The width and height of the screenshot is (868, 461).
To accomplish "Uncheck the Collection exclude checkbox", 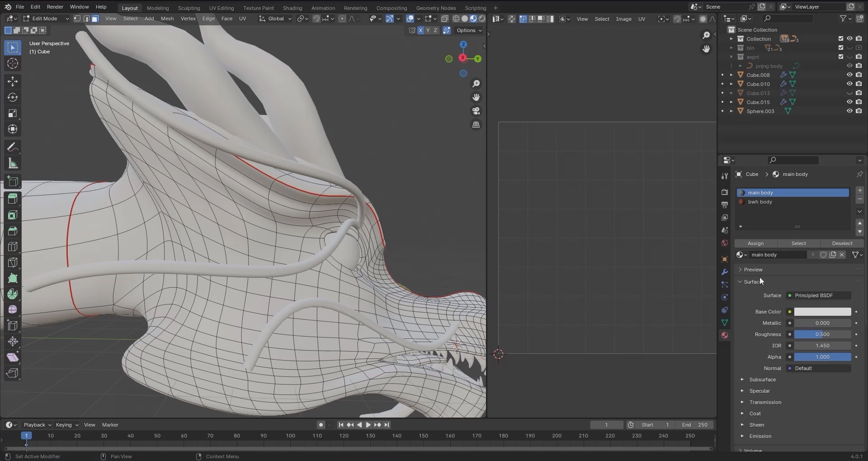I will point(841,39).
